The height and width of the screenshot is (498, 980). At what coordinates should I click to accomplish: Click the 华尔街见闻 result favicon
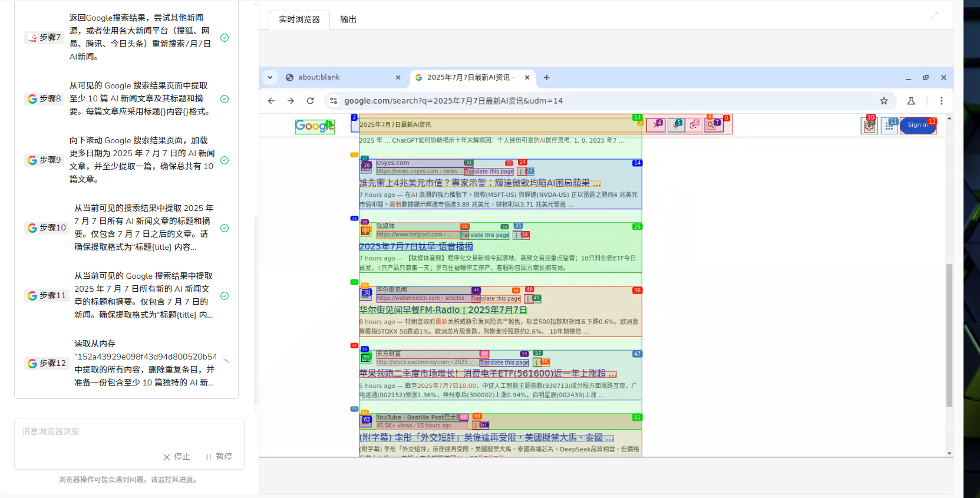point(366,294)
